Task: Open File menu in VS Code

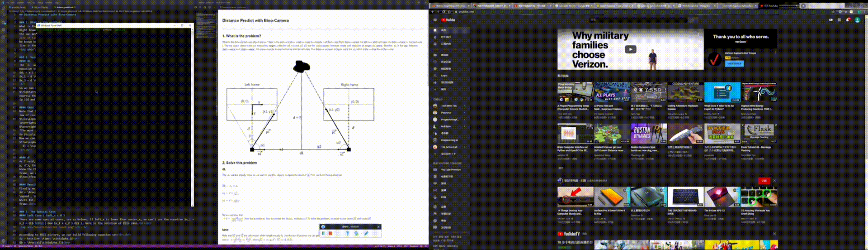Action: pyautogui.click(x=8, y=2)
